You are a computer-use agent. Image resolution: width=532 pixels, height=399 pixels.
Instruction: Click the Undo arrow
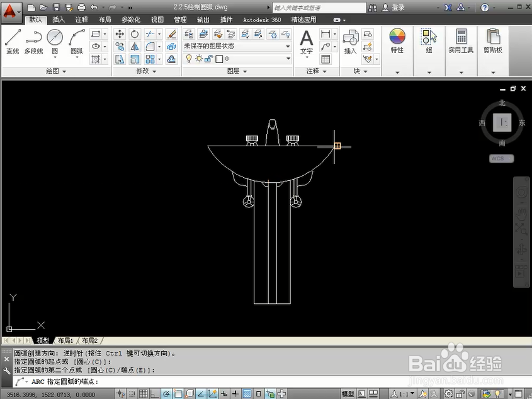click(x=94, y=7)
